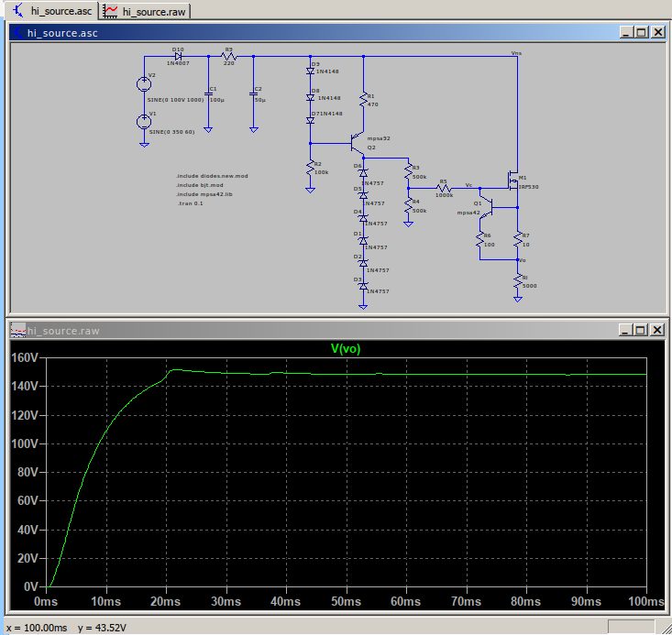Click the ground symbol under resistor R2
This screenshot has width=672, height=635.
click(310, 190)
